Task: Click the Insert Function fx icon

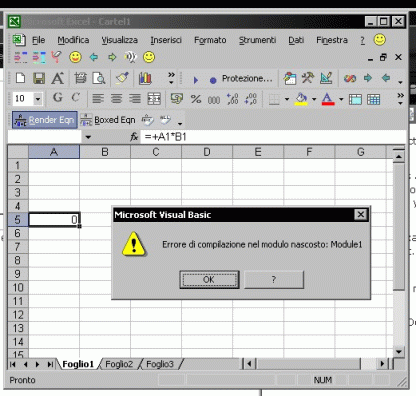Action: pos(134,137)
